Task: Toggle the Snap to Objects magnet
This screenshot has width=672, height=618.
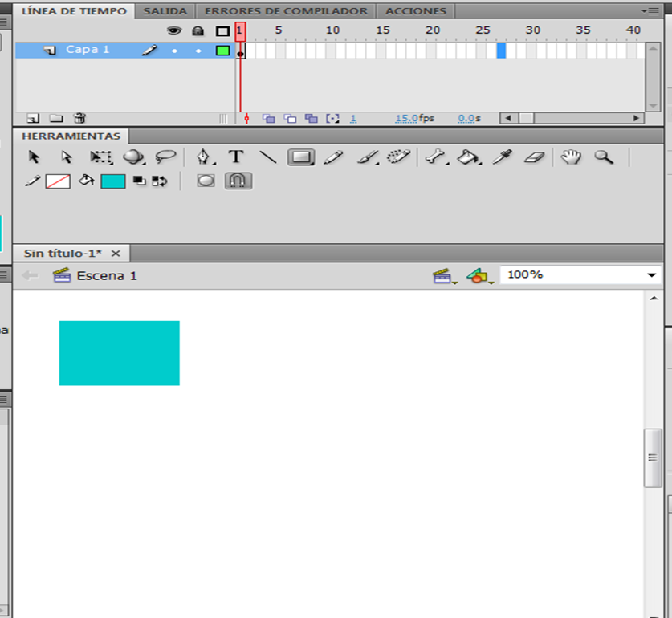Action: (x=238, y=181)
